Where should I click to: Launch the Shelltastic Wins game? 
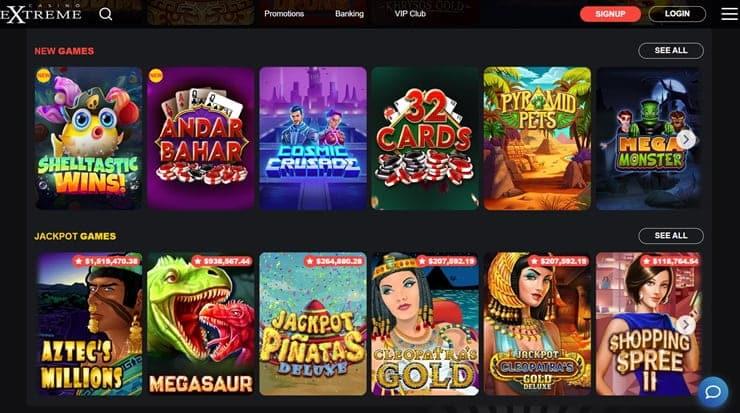tap(88, 138)
